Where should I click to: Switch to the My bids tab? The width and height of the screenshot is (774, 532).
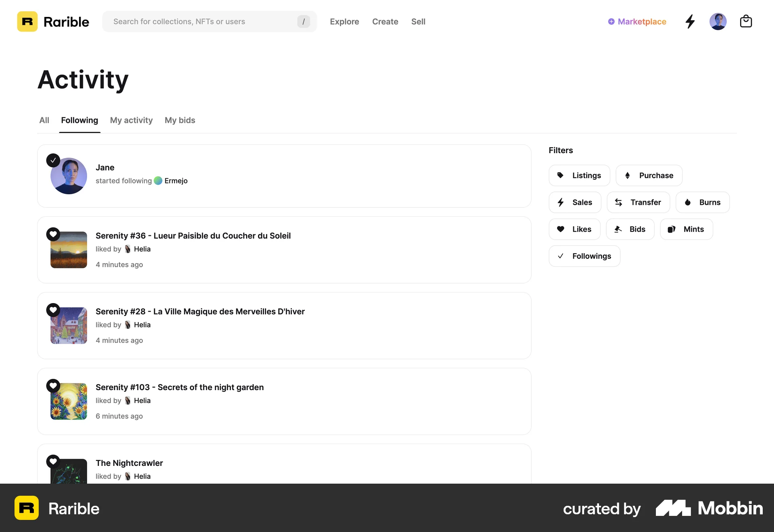pos(180,120)
